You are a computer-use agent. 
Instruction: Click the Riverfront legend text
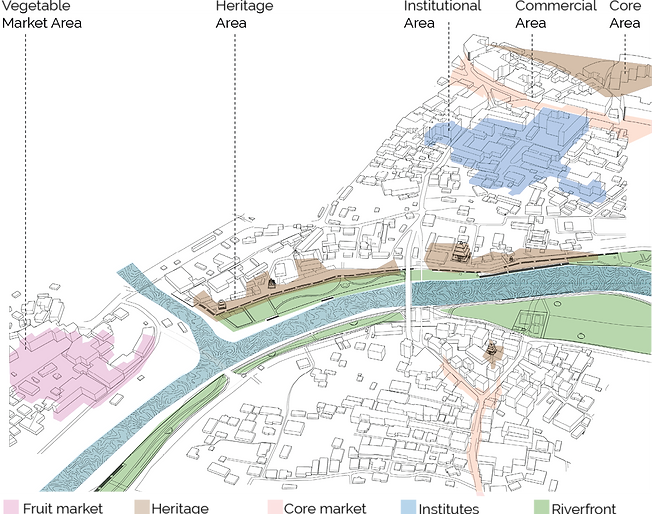pyautogui.click(x=584, y=508)
